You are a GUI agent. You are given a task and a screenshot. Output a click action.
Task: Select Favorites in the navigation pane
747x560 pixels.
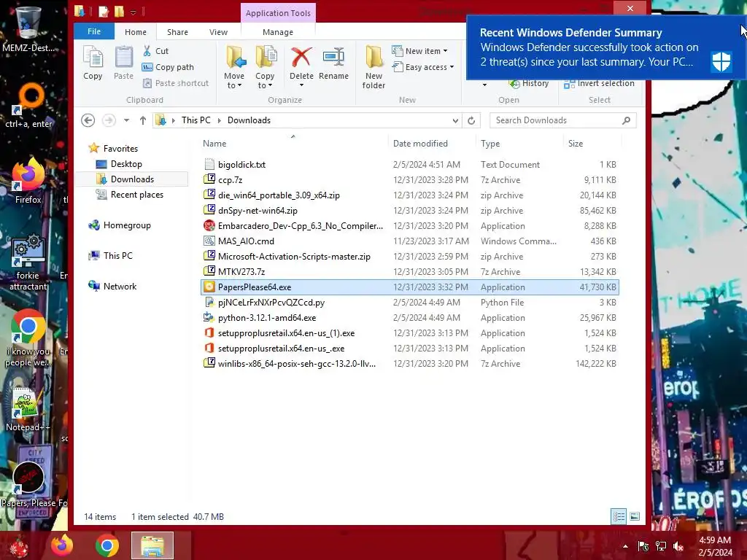pyautogui.click(x=120, y=149)
